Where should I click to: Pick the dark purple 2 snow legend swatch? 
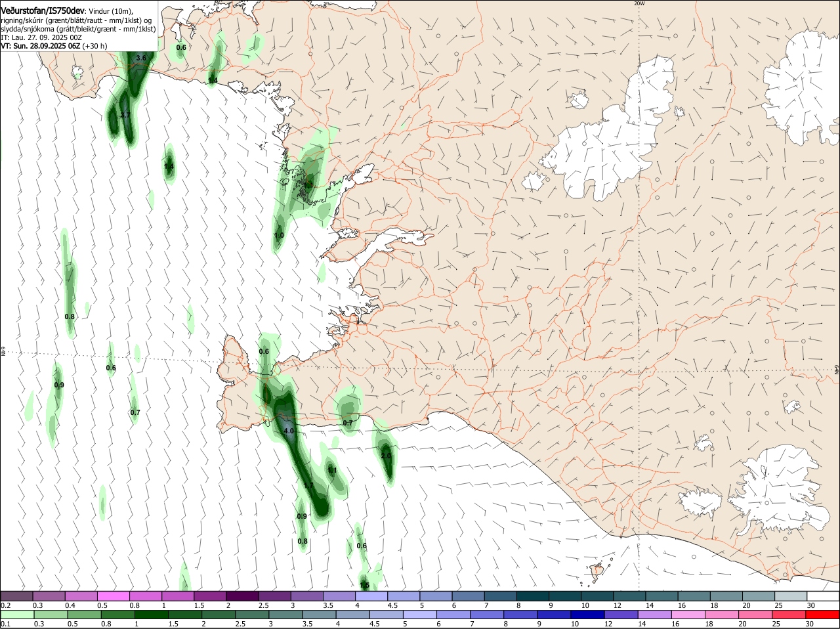242,596
